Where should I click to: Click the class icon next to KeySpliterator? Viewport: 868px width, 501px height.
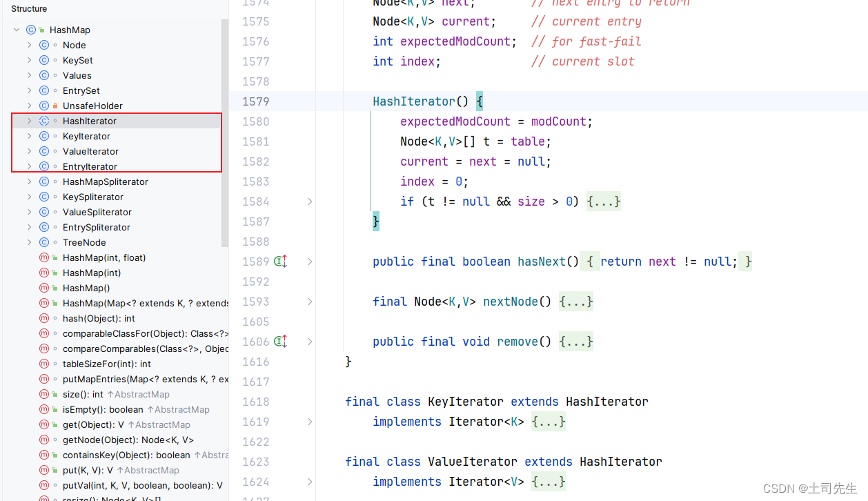(x=43, y=197)
